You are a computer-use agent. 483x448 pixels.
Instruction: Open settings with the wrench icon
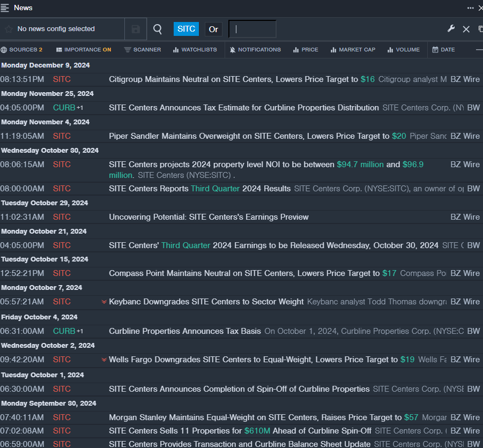[451, 29]
